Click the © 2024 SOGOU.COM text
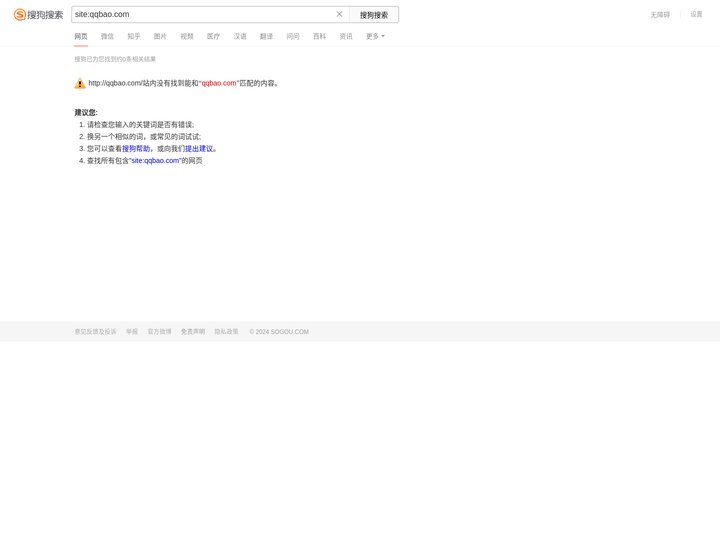720x540 pixels. click(x=279, y=332)
